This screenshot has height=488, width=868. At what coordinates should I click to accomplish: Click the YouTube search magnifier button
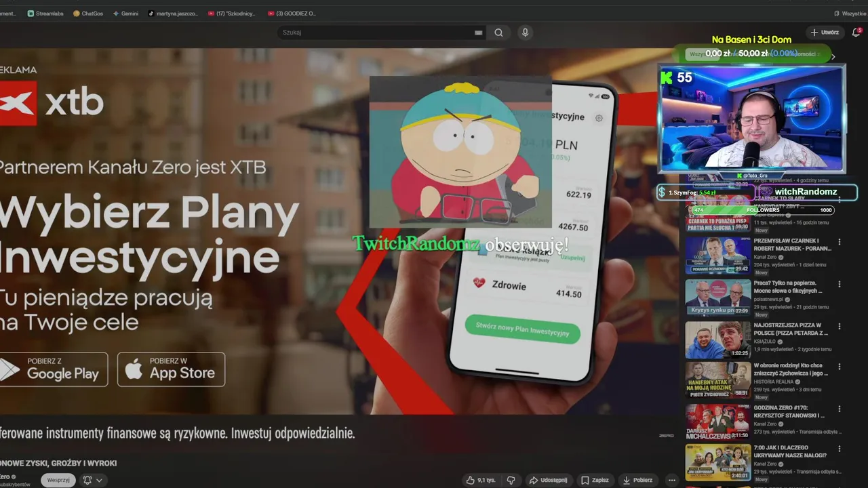coord(498,33)
